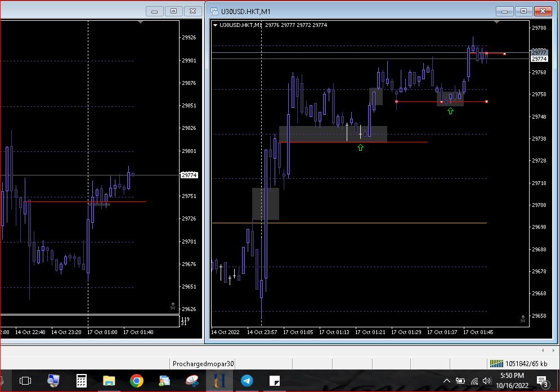This screenshot has height=392, width=560.
Task: Open Snipping Tool from the taskbar
Action: [x=192, y=381]
